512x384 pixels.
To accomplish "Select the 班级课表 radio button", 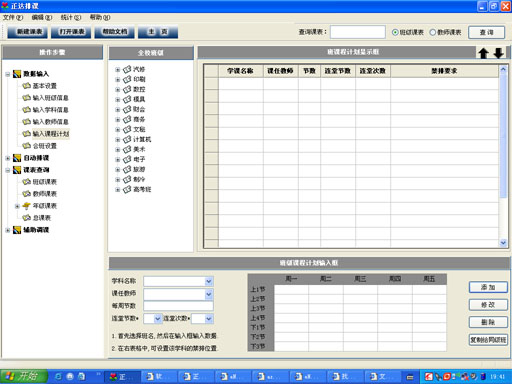I will (x=395, y=32).
